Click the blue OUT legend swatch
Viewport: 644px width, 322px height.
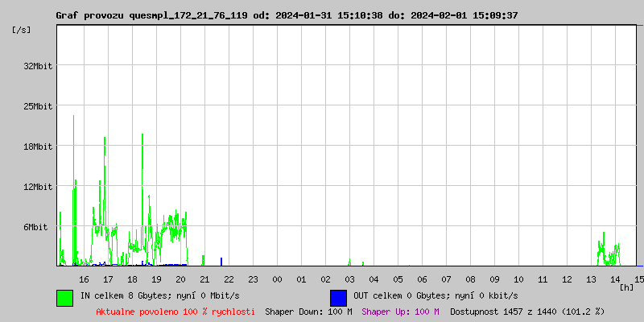[338, 298]
